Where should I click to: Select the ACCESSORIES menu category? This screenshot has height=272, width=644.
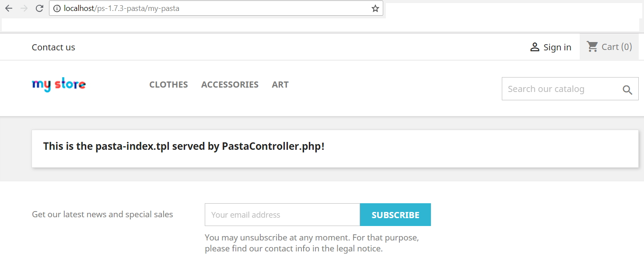pos(230,85)
